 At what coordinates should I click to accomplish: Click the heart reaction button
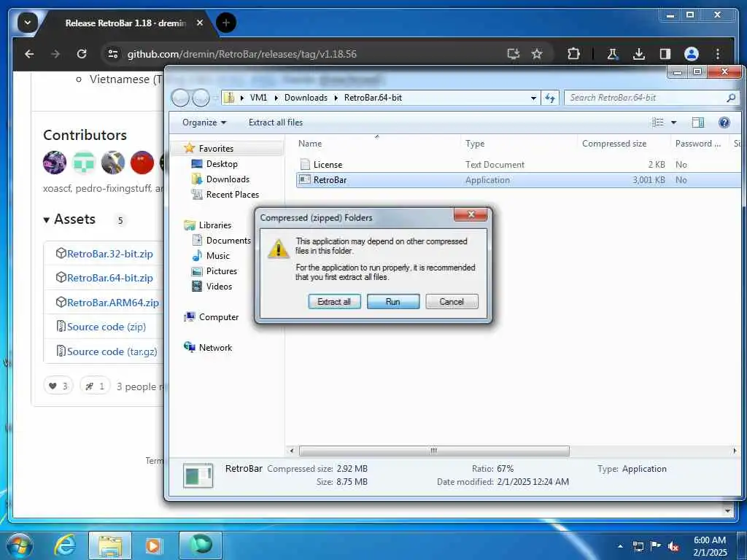click(58, 386)
